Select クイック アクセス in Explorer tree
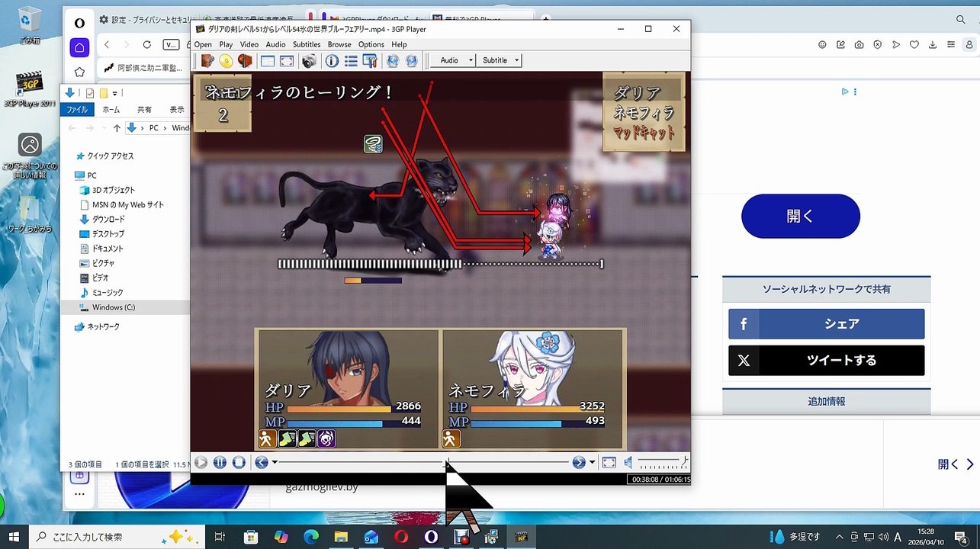Viewport: 980px width, 549px height. click(111, 156)
